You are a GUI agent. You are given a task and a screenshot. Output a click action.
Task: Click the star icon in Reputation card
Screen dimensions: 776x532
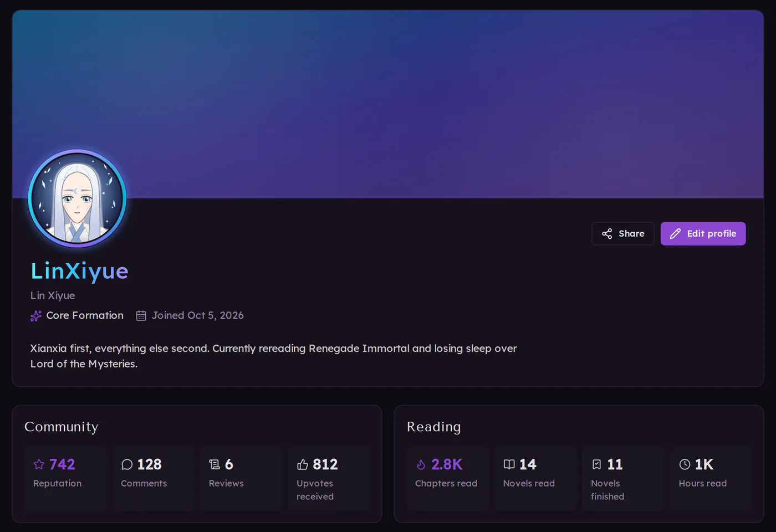point(39,464)
